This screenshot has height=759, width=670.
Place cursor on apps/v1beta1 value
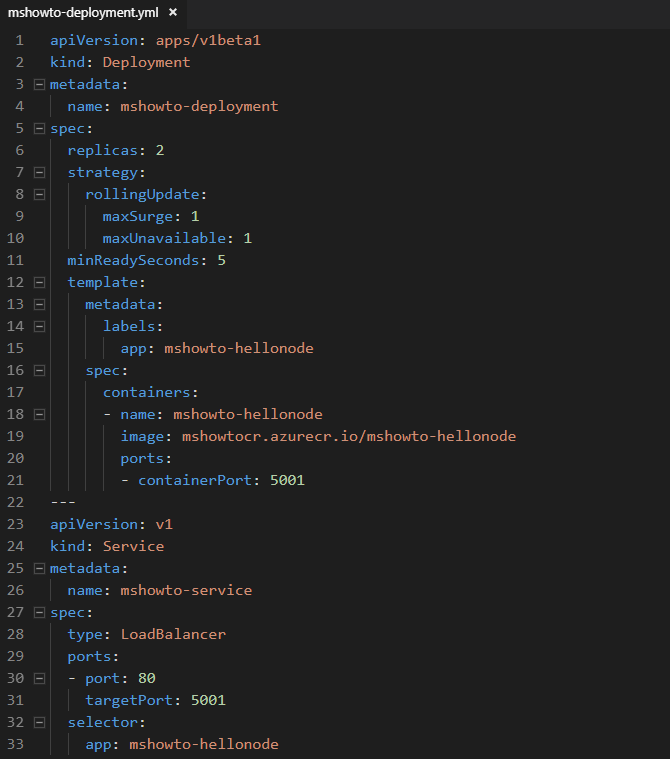[208, 40]
